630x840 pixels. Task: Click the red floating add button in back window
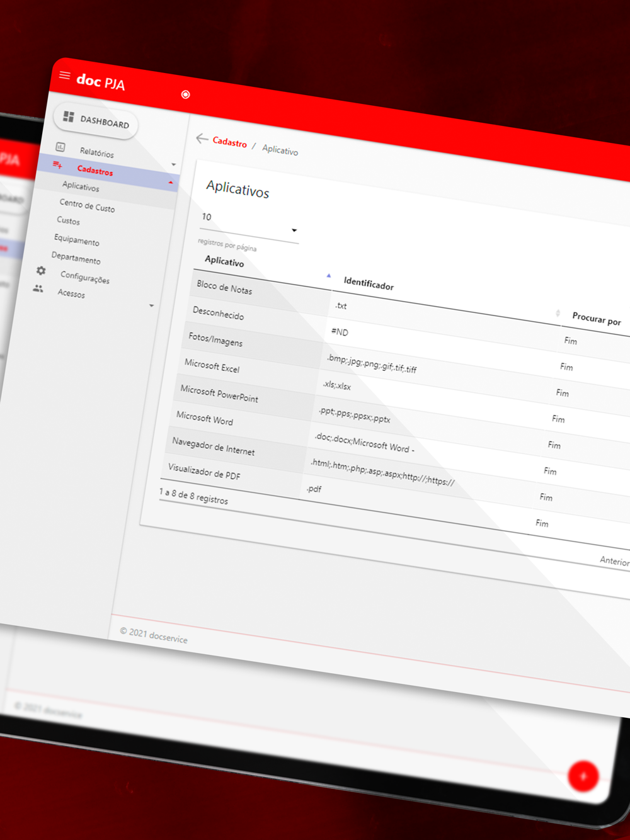tap(583, 776)
